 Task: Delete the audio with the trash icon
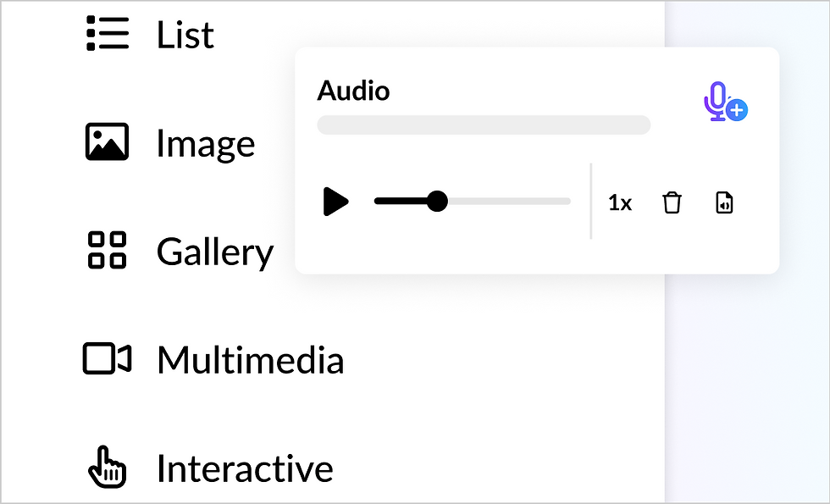click(x=672, y=203)
